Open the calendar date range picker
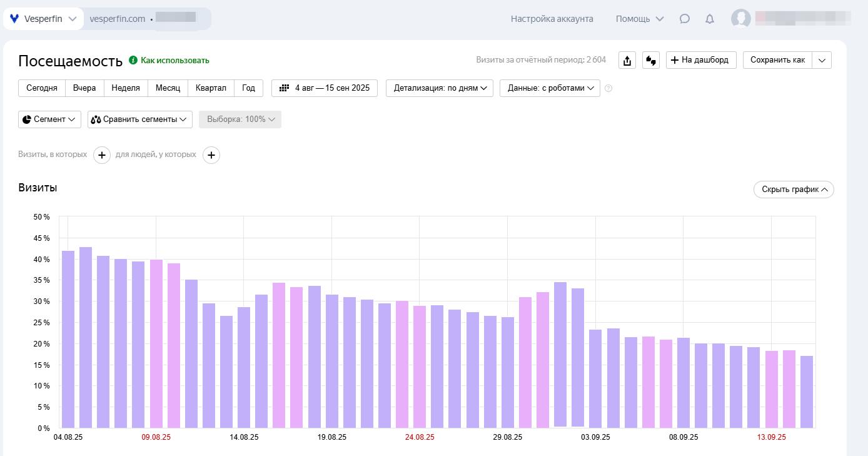The height and width of the screenshot is (456, 868). pos(325,88)
